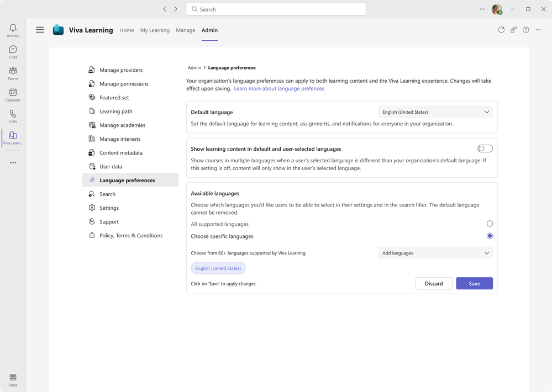Image resolution: width=552 pixels, height=392 pixels.
Task: Click in the top Search box
Action: (x=276, y=9)
